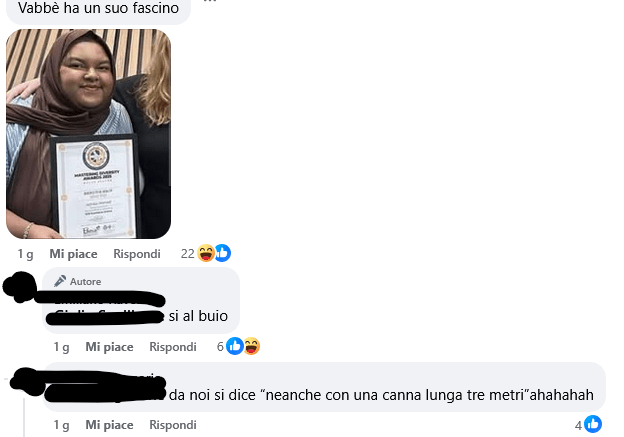The image size is (624, 437).
Task: Open the redacted avatar on the author's reply
Action: [x=19, y=287]
